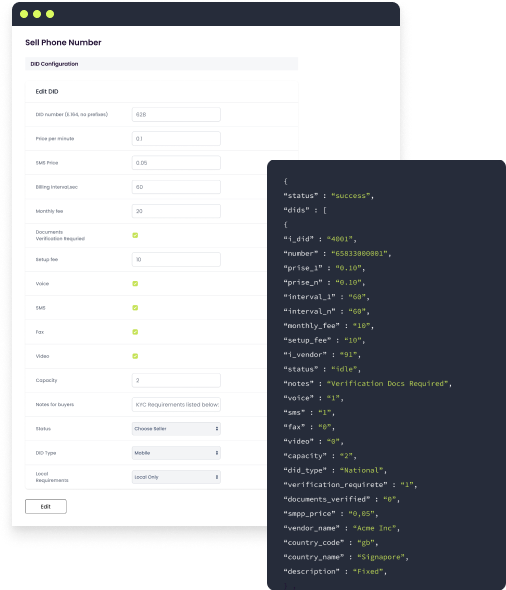The width and height of the screenshot is (506, 590).
Task: Click the "monthly_fee" key in JSON
Action: (x=312, y=325)
